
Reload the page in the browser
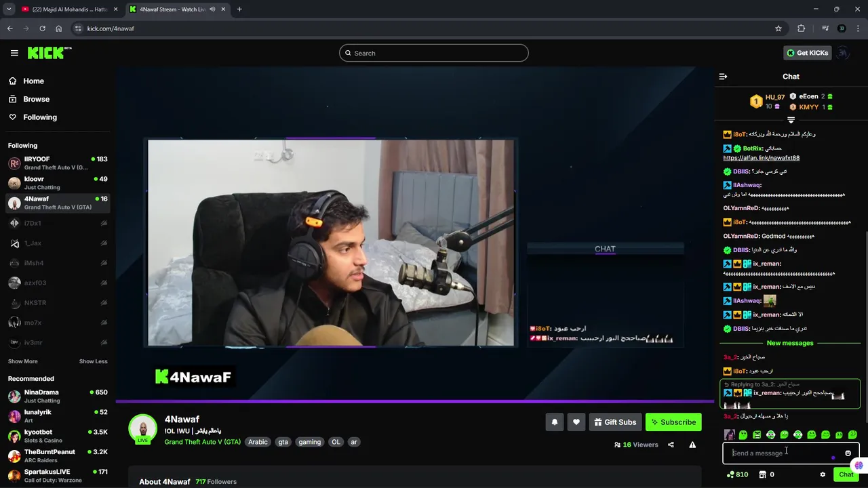42,28
